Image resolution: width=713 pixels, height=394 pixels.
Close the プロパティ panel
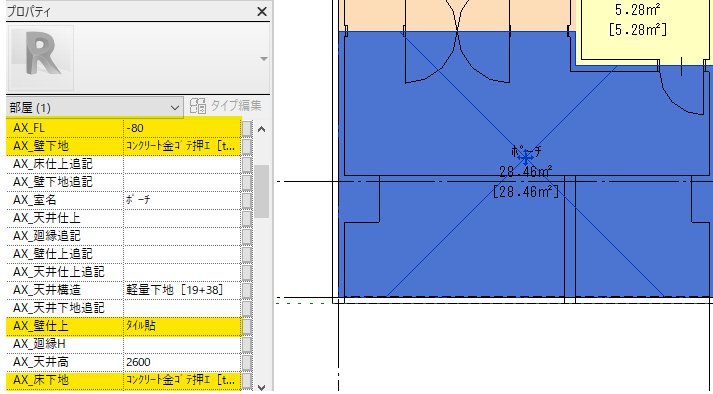point(262,11)
